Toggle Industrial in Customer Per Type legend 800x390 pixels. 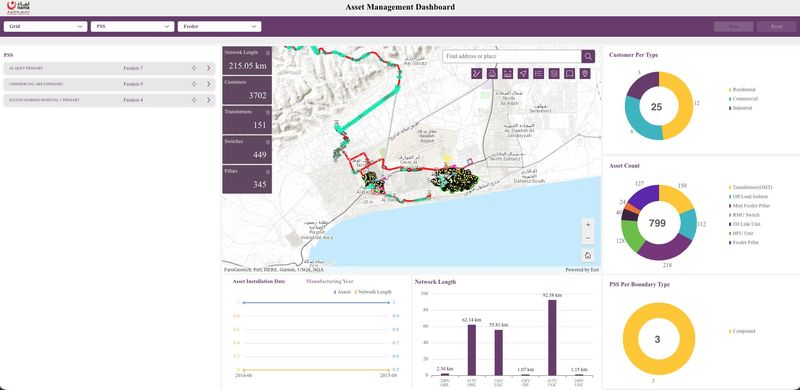pos(741,108)
